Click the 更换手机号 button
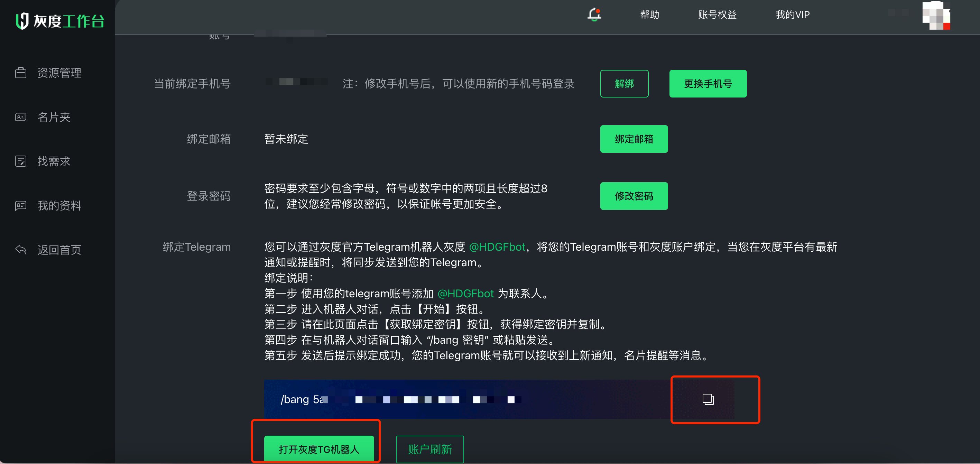The height and width of the screenshot is (464, 980). pyautogui.click(x=708, y=84)
